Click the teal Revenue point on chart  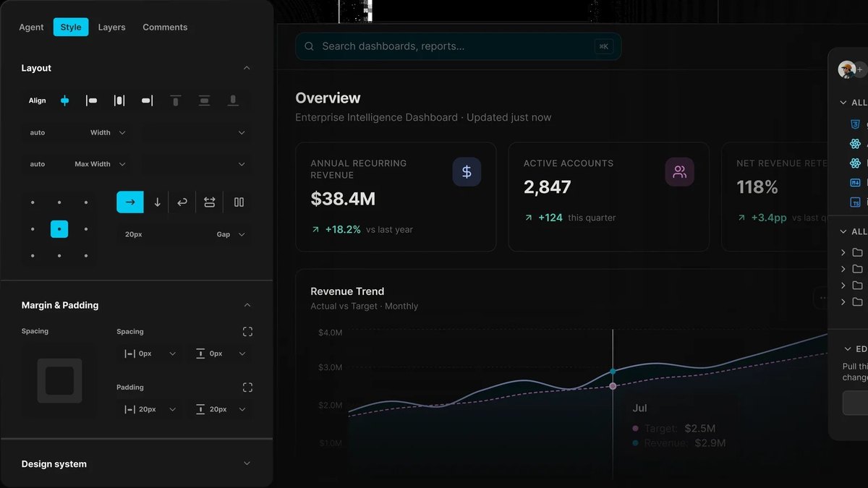tap(613, 371)
